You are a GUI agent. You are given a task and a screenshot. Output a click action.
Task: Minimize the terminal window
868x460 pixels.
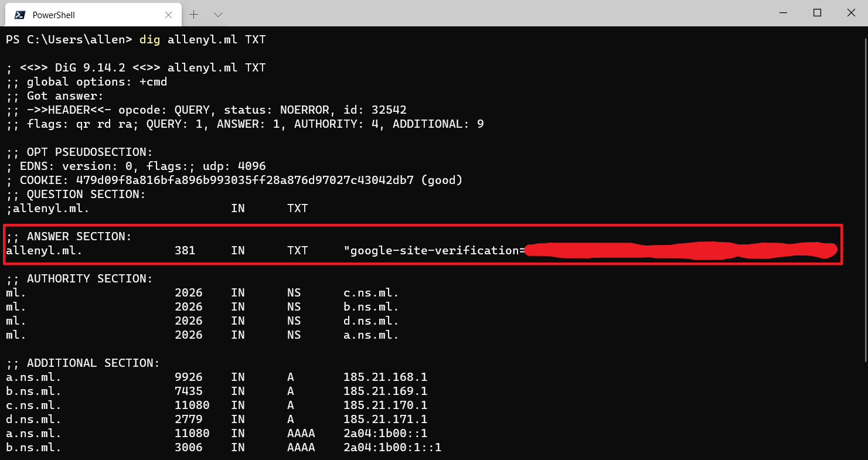pos(784,13)
